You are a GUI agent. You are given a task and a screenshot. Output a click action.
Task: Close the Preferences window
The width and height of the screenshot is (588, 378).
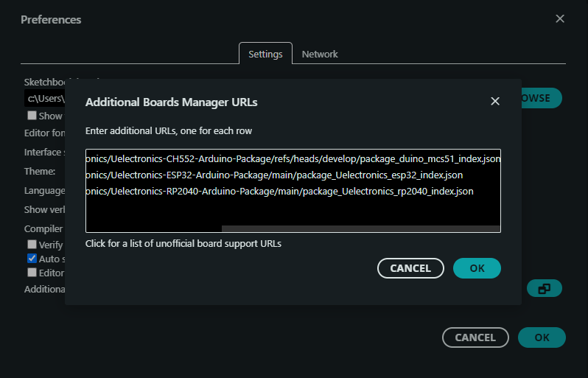coord(560,18)
